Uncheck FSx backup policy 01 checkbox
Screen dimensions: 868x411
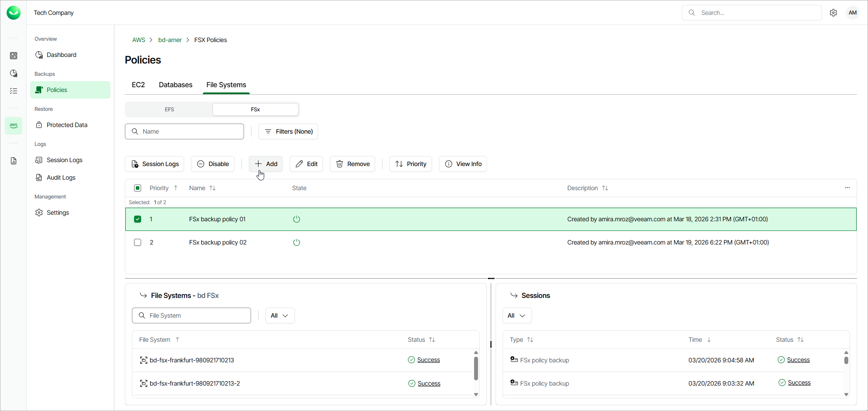pyautogui.click(x=138, y=219)
